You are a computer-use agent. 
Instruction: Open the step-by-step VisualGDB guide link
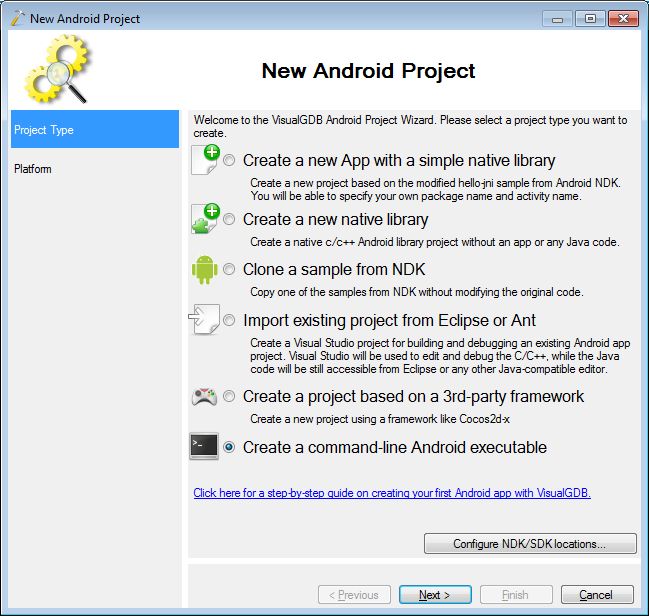pyautogui.click(x=392, y=493)
